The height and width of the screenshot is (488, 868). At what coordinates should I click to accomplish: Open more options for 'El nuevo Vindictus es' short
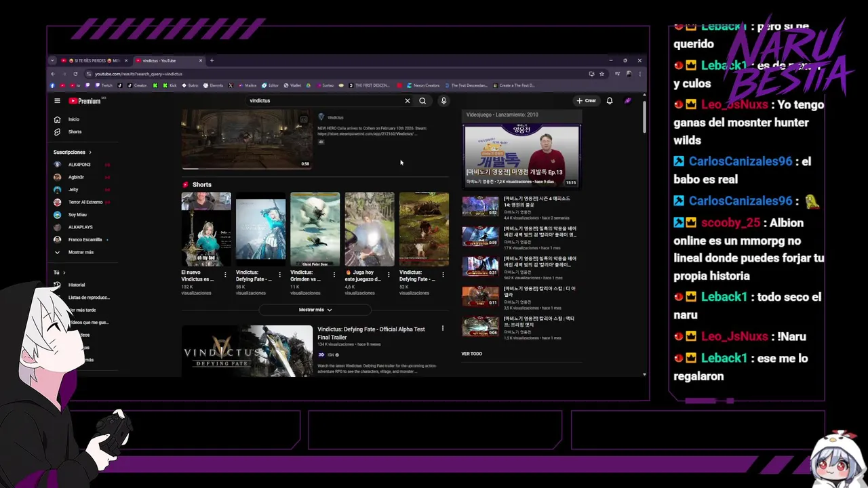click(x=225, y=274)
